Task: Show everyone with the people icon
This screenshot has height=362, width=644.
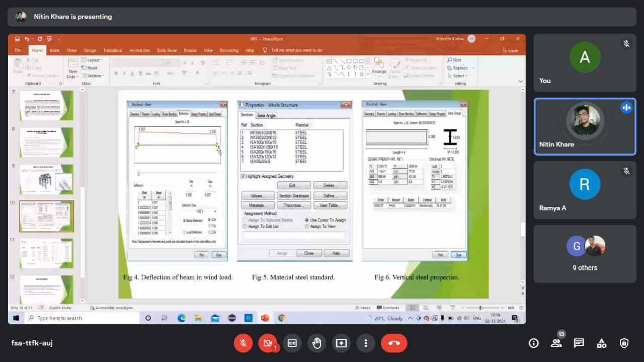Action: [556, 343]
